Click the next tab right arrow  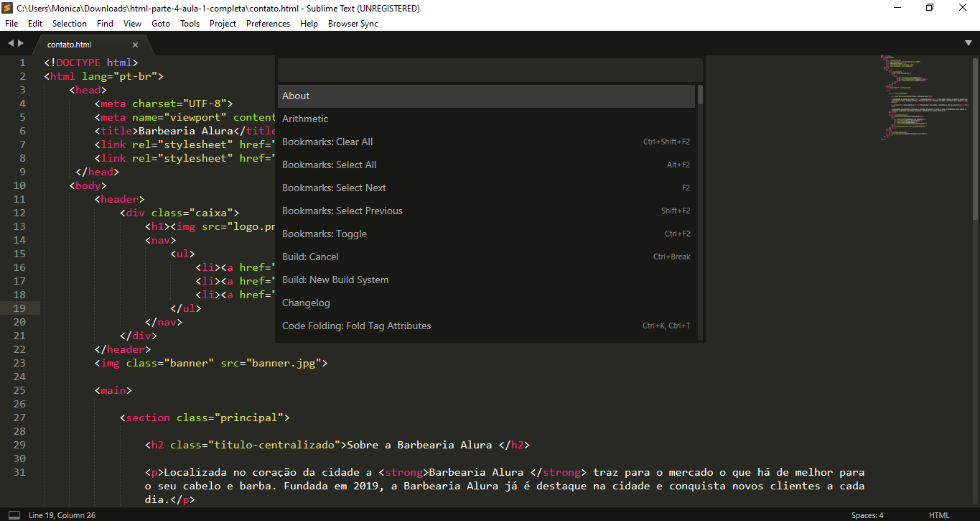(21, 44)
